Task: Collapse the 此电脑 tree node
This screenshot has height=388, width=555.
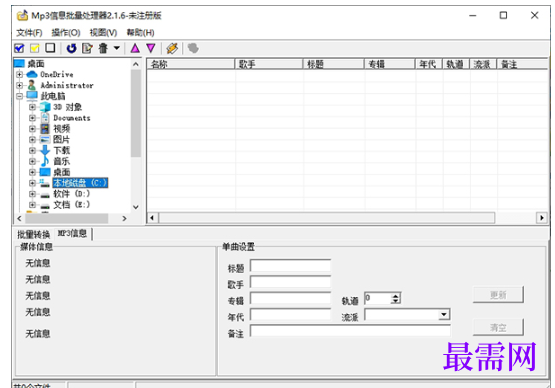Action: (x=19, y=96)
